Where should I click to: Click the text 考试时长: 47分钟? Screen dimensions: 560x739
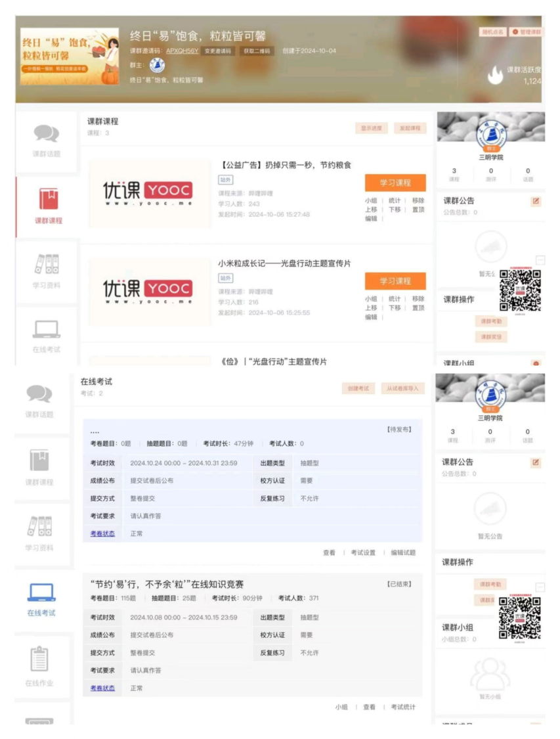228,443
